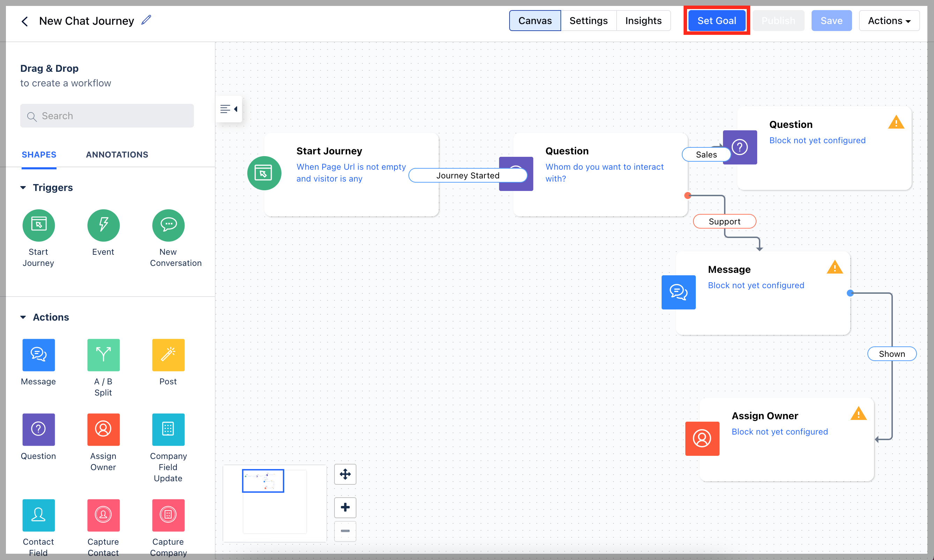The height and width of the screenshot is (560, 934).
Task: Click the 'Start Journey' block title
Action: coord(329,151)
